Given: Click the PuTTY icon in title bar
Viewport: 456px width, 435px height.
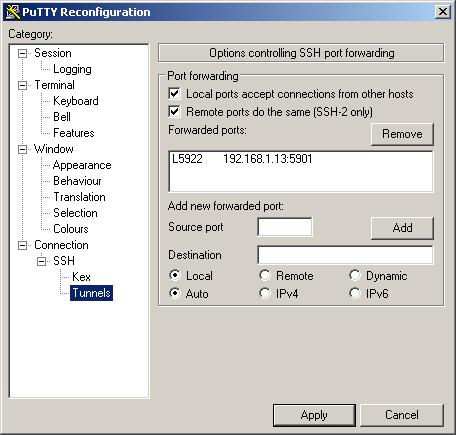Looking at the screenshot, I should 13,12.
